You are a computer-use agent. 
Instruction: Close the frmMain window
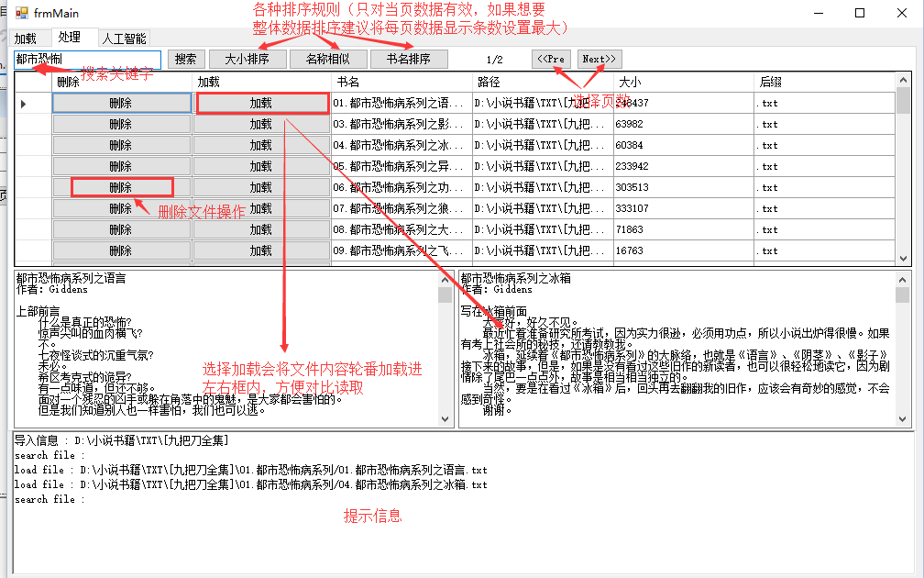pos(902,13)
